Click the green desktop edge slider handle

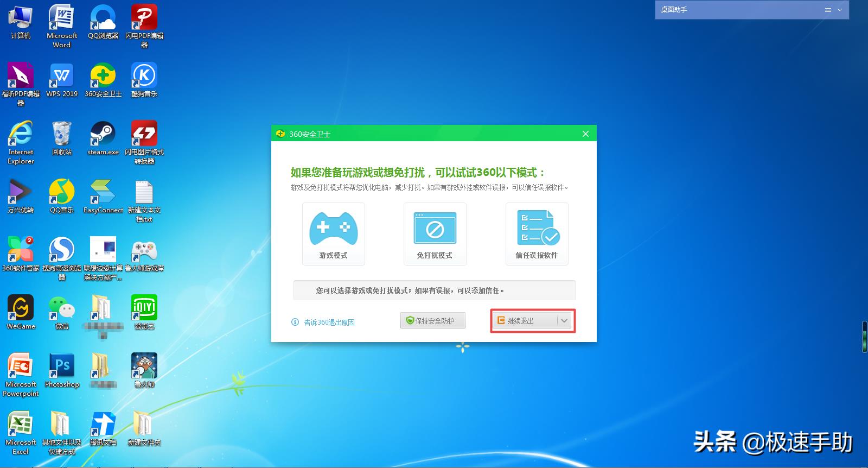pos(864,337)
